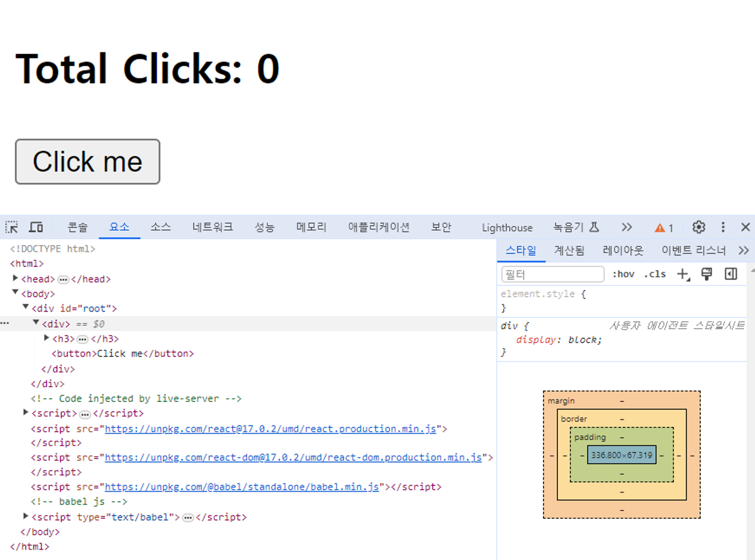Select the <!DOCTYPE html> row
Viewport: 755px width, 560px height.
pyautogui.click(x=53, y=249)
